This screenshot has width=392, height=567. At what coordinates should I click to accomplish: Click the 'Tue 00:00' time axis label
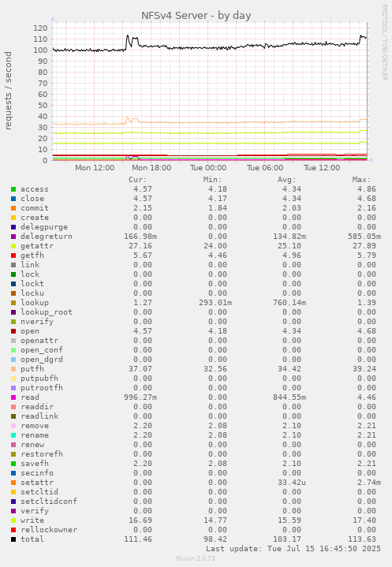(x=208, y=168)
